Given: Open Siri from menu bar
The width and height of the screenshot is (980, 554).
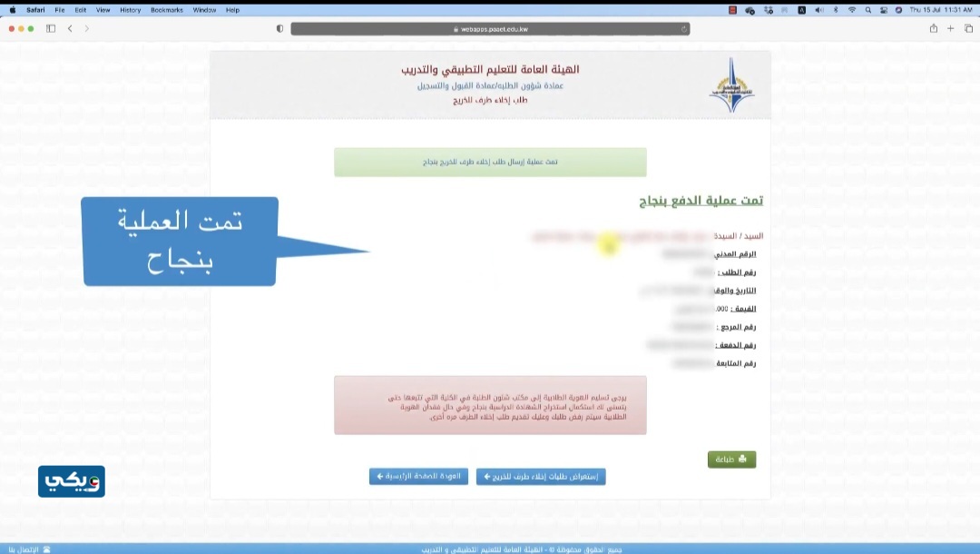Looking at the screenshot, I should pos(898,10).
